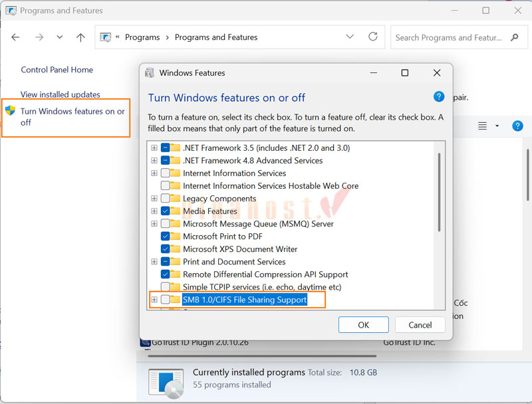Expand Microsoft Message Queue (MSMQ) Server node
The width and height of the screenshot is (532, 404).
pyautogui.click(x=154, y=224)
